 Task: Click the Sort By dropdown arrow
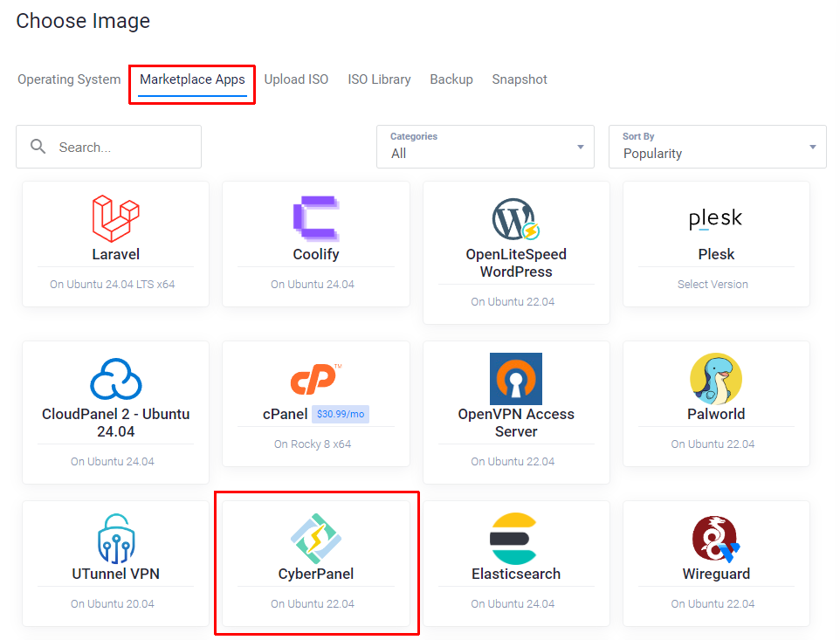813,147
